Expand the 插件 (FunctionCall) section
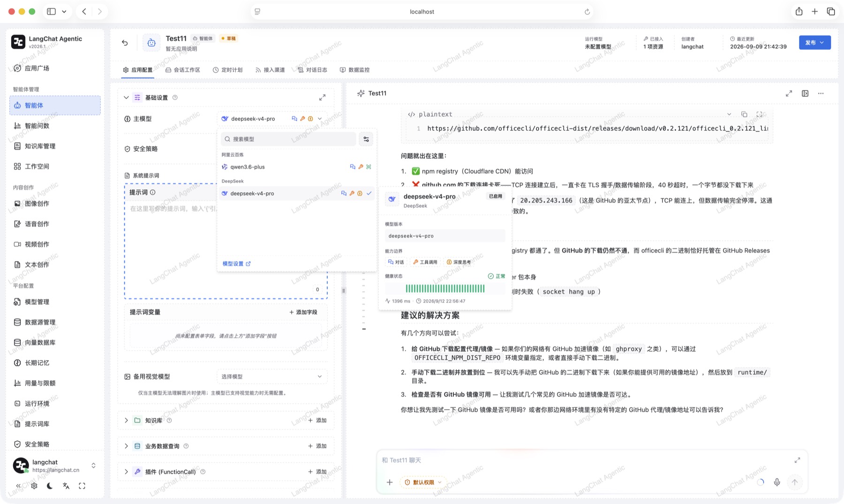 (x=126, y=472)
